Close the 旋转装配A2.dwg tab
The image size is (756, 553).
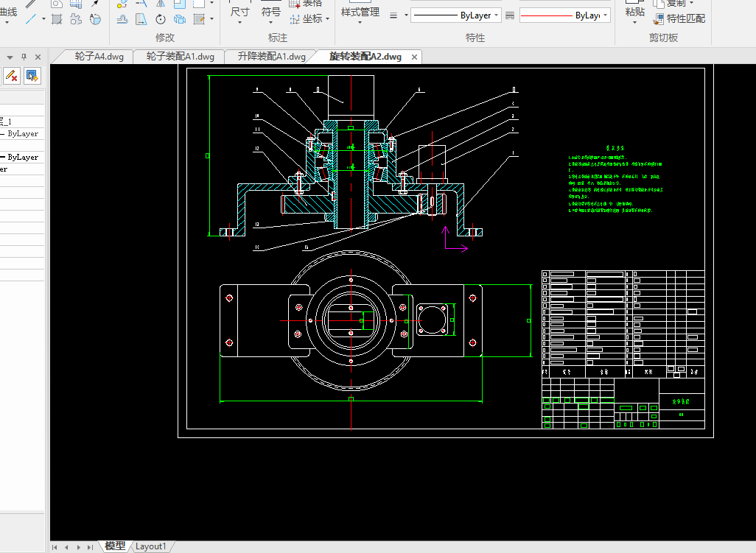pos(414,57)
